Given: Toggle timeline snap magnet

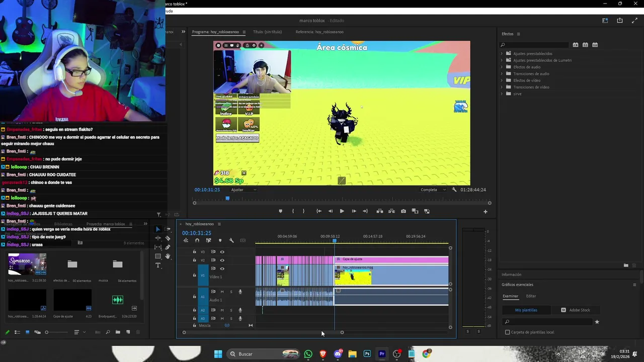Looking at the screenshot, I should click(197, 240).
